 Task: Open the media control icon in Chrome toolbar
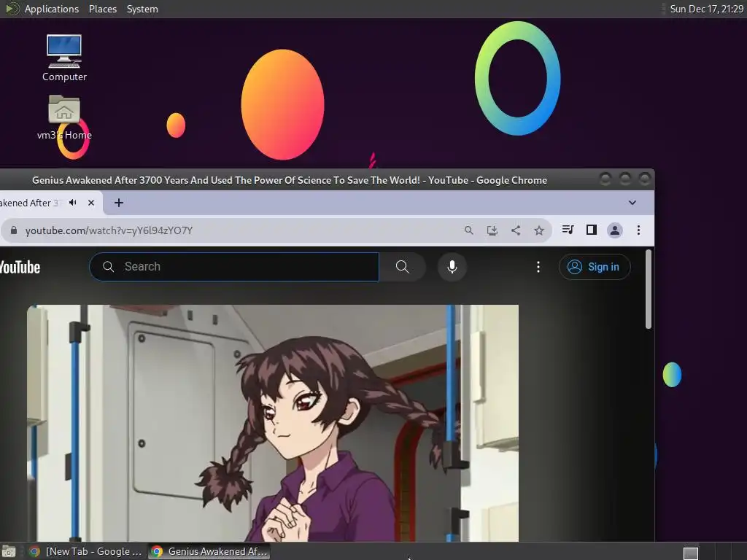(568, 230)
